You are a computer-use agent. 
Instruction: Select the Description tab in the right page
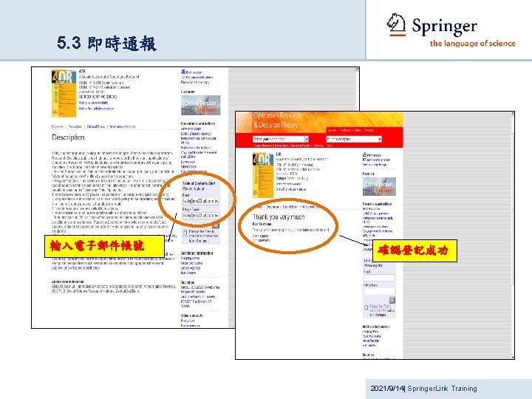pyautogui.click(x=273, y=207)
